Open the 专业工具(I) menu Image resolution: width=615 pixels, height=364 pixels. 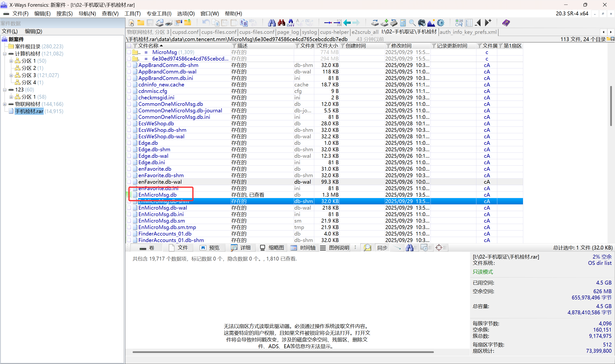[159, 14]
